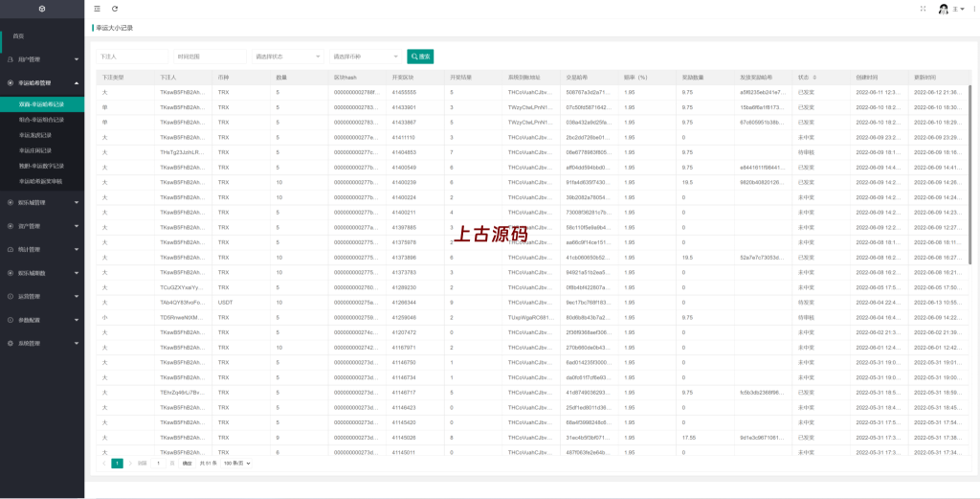
Task: Open the 请选择状态 status dropdown
Action: 287,57
